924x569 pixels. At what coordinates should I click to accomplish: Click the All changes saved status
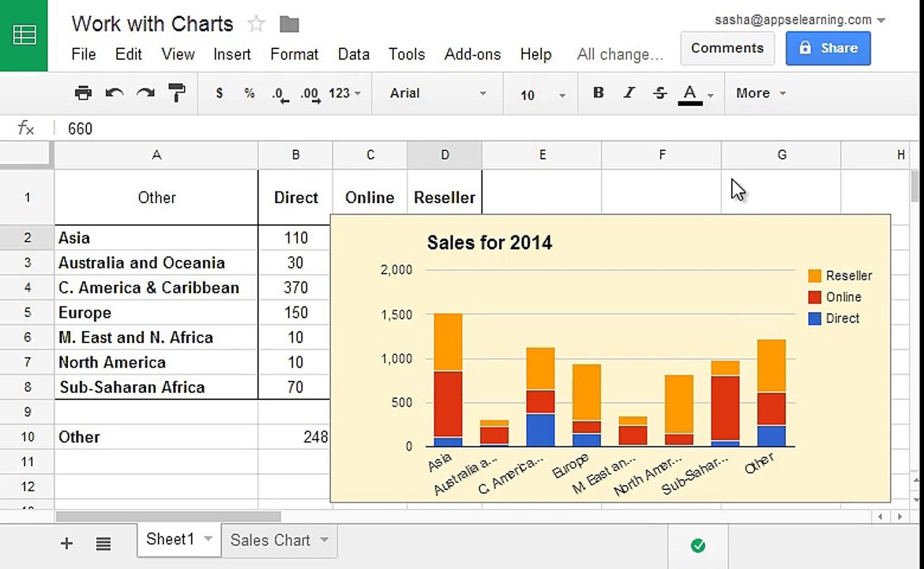click(x=620, y=55)
